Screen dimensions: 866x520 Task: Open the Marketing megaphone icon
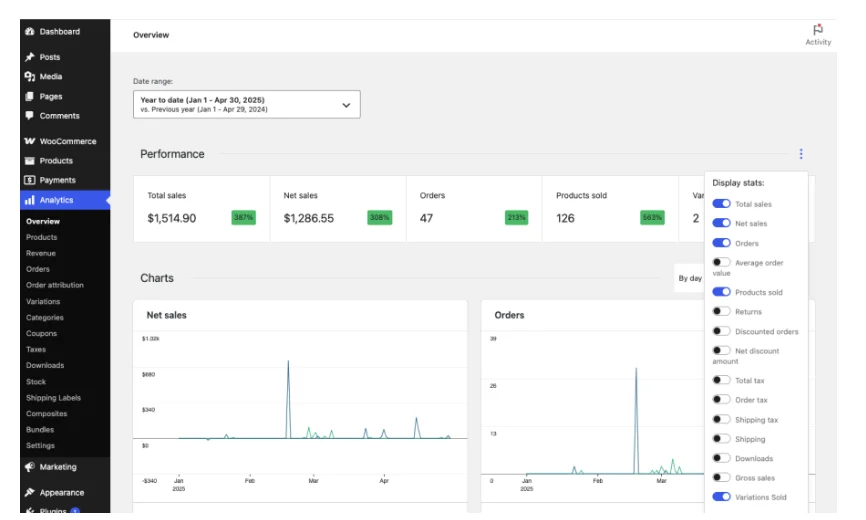click(29, 467)
